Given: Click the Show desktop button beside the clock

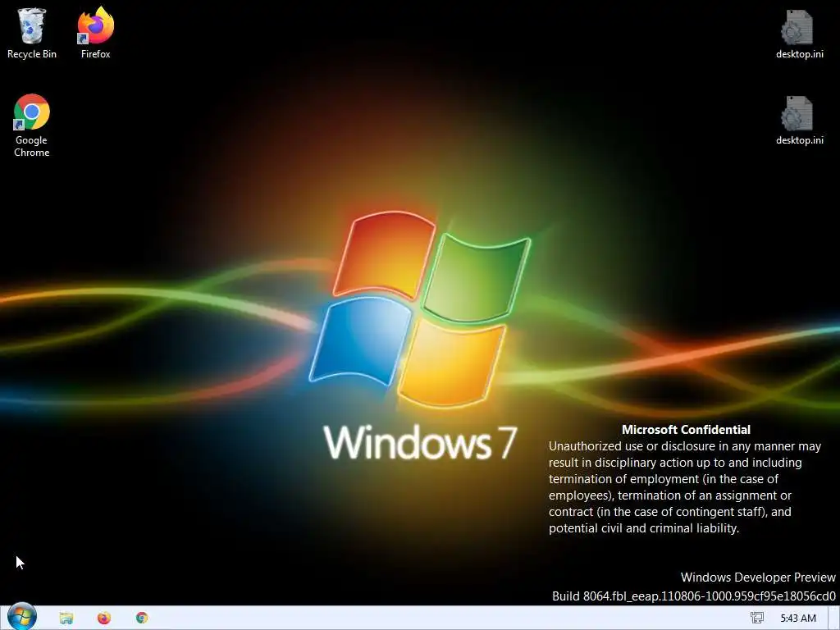Looking at the screenshot, I should click(x=833, y=618).
